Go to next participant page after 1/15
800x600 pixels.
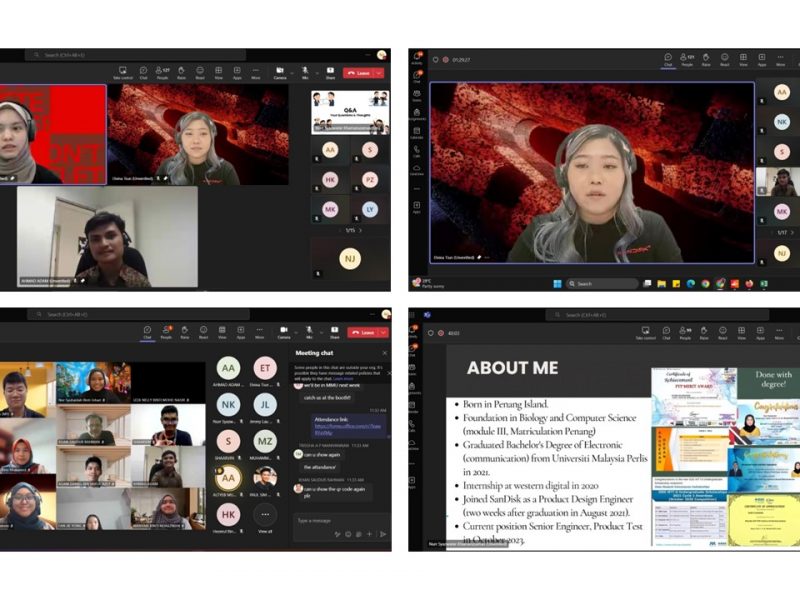tap(360, 231)
